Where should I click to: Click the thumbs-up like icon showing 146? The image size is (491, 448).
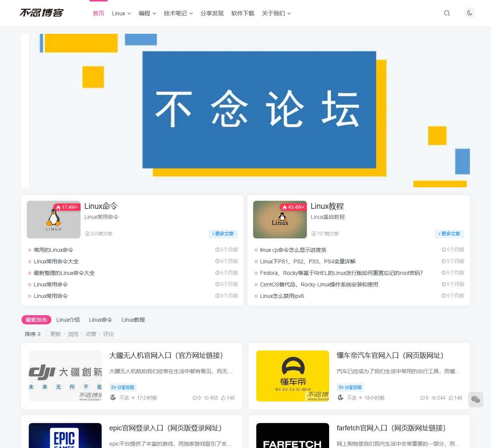pos(223,398)
